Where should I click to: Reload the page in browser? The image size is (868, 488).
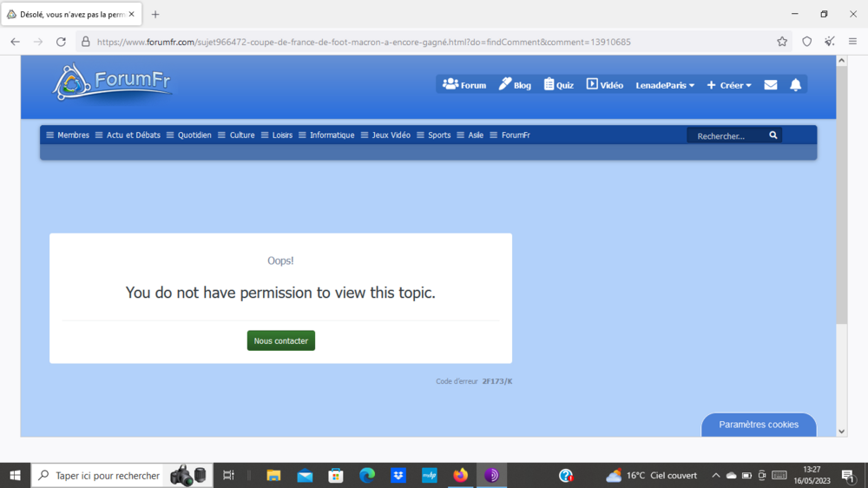[x=61, y=42]
